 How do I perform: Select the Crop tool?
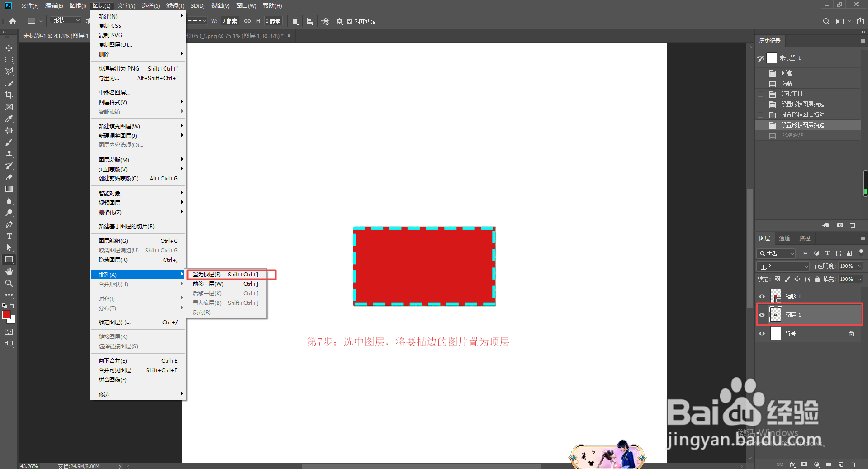(9, 95)
